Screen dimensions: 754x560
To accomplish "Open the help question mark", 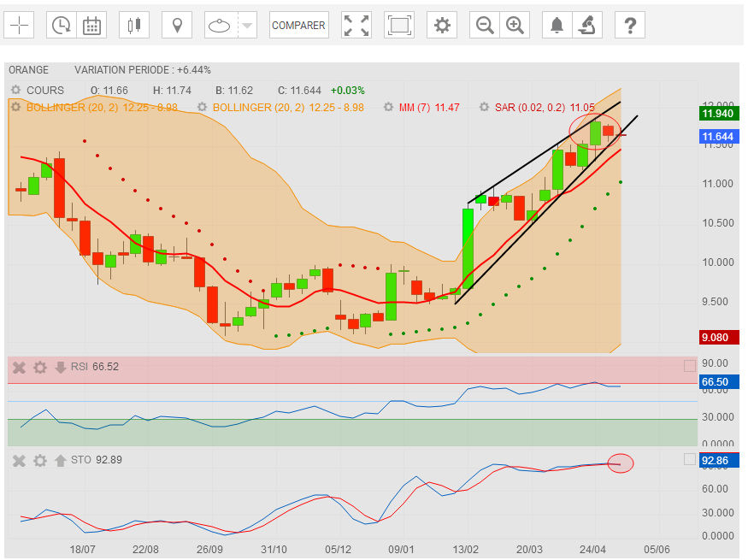I will click(x=630, y=25).
